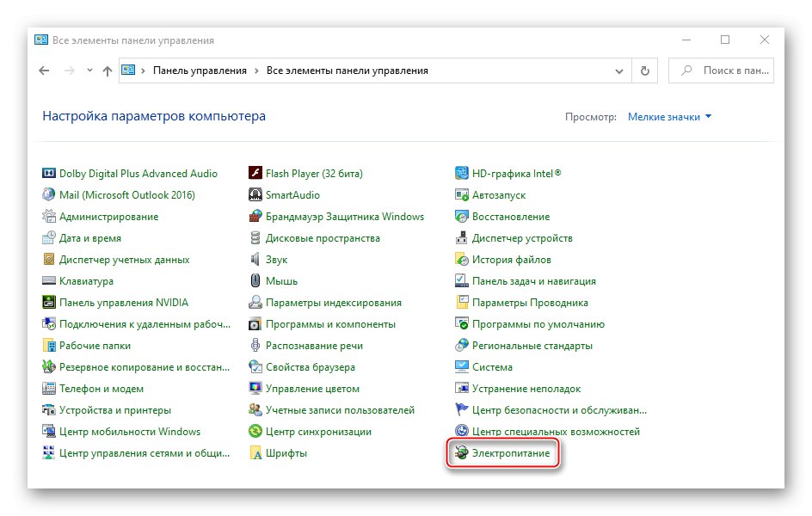The image size is (812, 516).
Task: Click Панель управления breadcrumb segment
Action: [200, 71]
